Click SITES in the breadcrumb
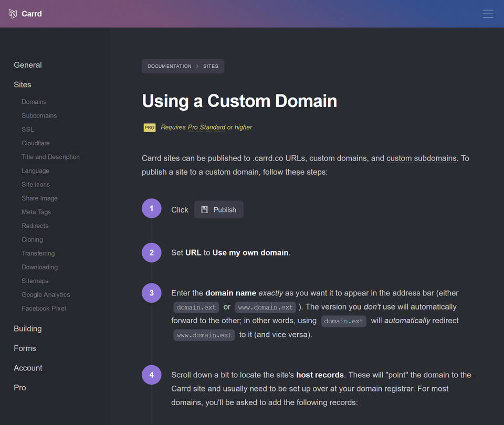The height and width of the screenshot is (425, 504). coord(211,66)
